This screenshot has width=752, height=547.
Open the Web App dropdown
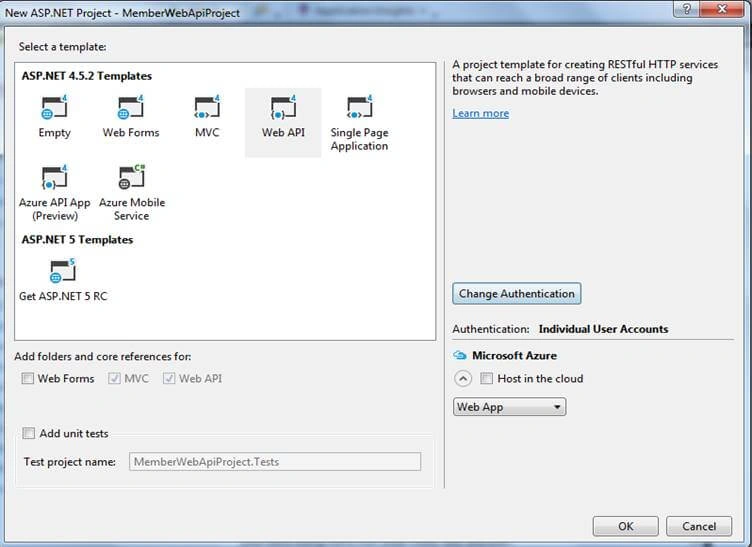(x=509, y=407)
